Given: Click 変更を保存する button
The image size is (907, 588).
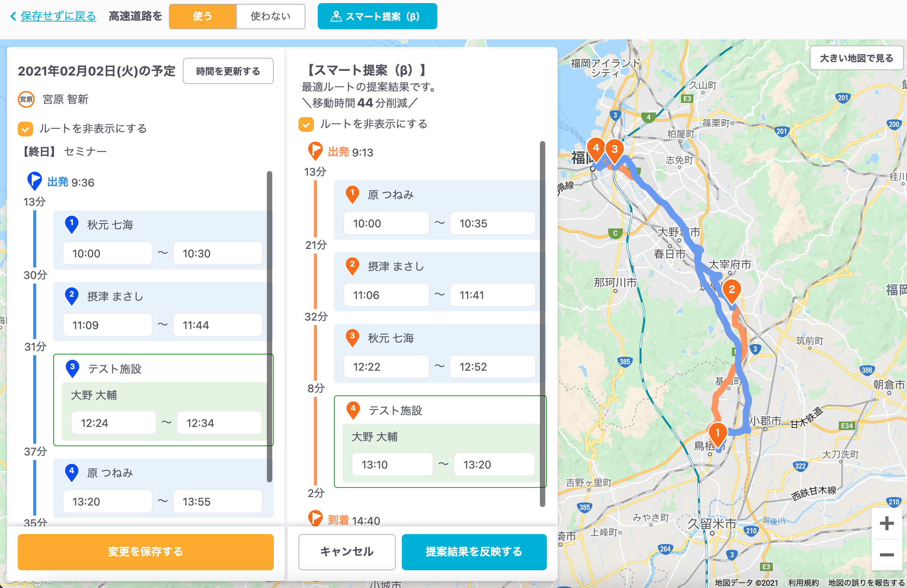Looking at the screenshot, I should 145,552.
